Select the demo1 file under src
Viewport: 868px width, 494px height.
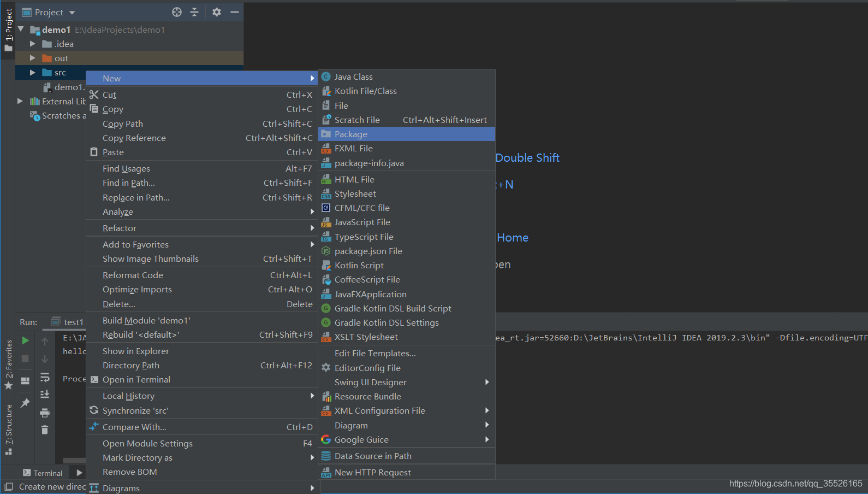point(64,87)
